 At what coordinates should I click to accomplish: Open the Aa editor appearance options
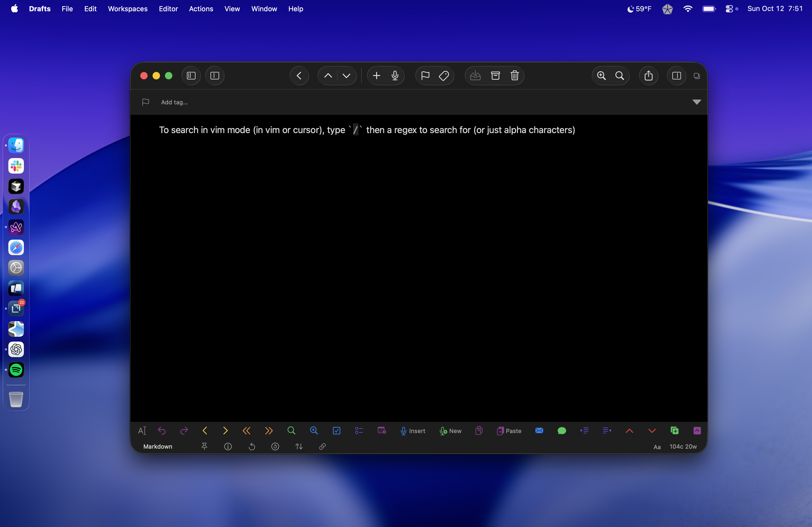tap(657, 447)
